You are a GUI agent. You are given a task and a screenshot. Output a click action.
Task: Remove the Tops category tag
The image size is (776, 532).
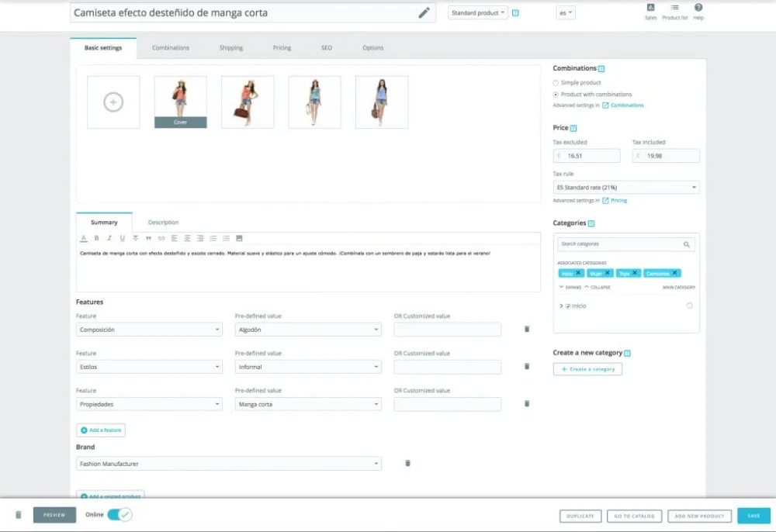(x=635, y=273)
